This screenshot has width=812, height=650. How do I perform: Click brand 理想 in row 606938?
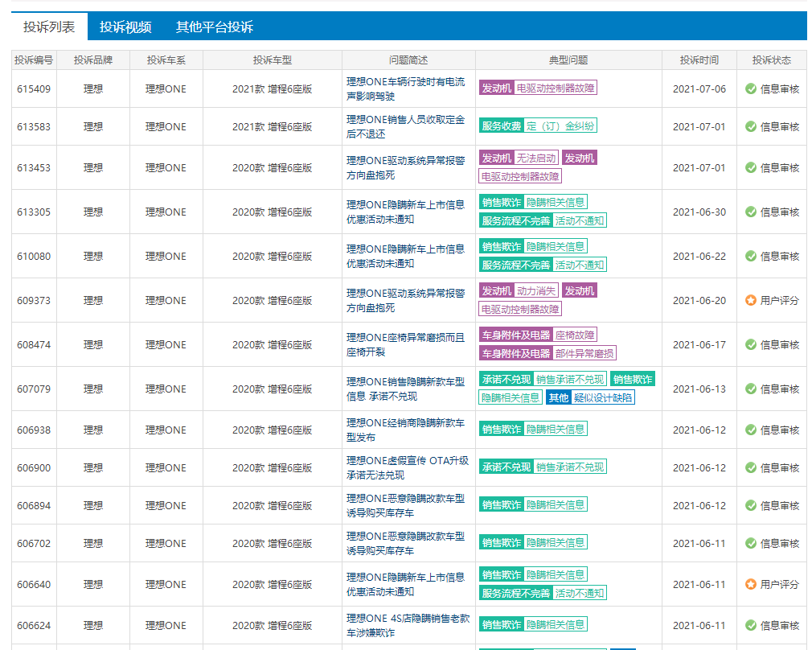[x=93, y=430]
